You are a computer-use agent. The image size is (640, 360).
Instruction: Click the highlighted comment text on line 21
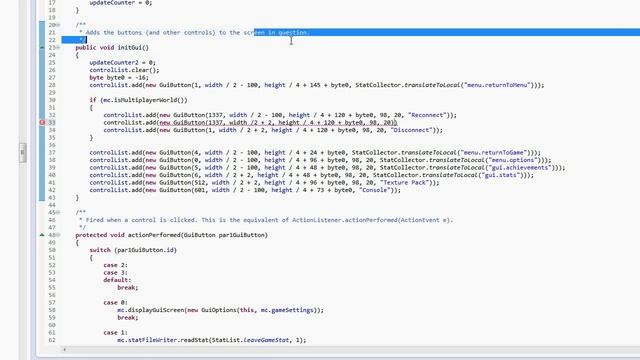(282, 33)
